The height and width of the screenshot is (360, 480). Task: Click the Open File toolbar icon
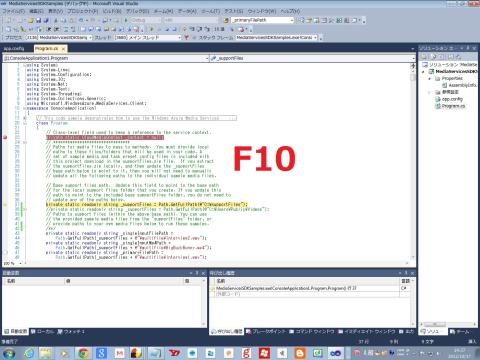pyautogui.click(x=31, y=20)
